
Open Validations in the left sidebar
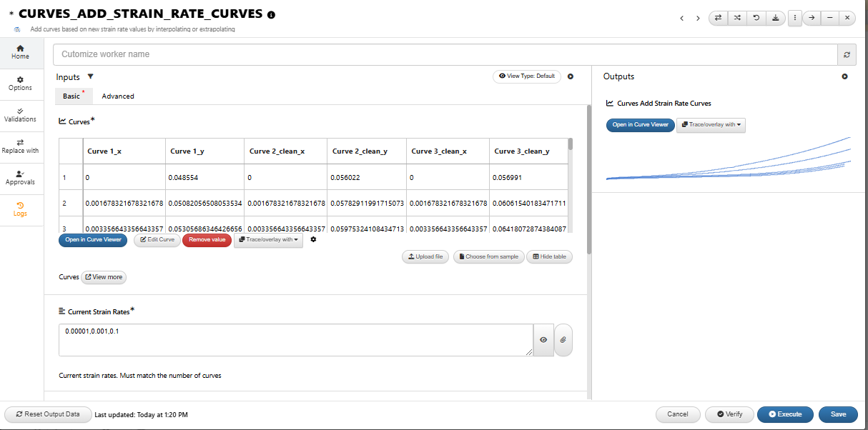pos(20,114)
